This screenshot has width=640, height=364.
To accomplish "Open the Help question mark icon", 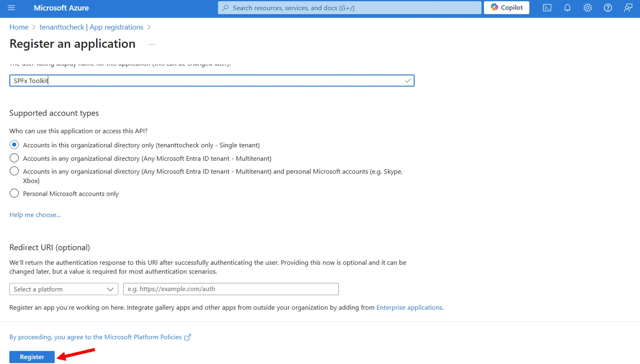I will click(x=608, y=8).
